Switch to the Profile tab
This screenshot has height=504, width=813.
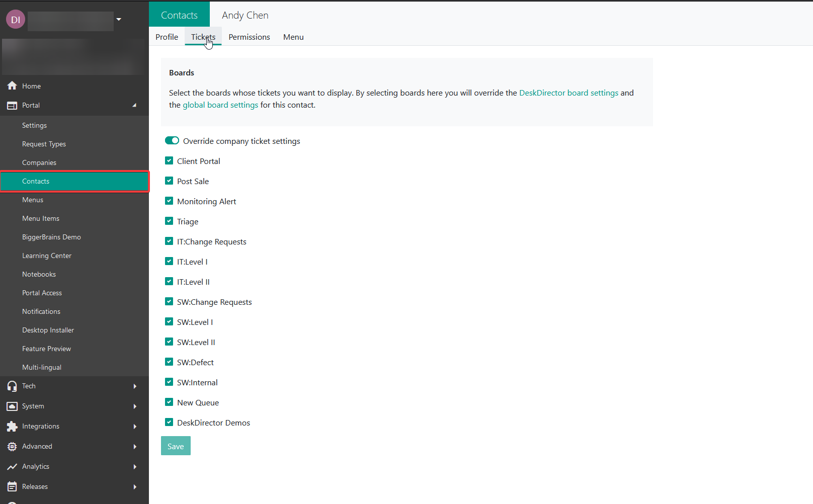pos(167,37)
